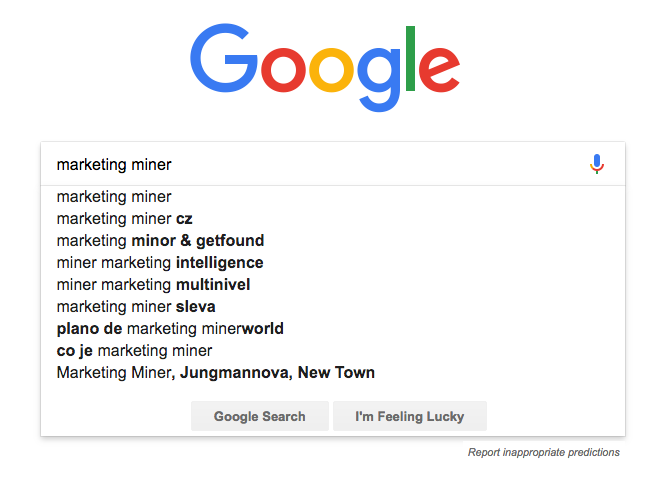Choose suggestion 'co je marketing miner'

tap(333, 350)
